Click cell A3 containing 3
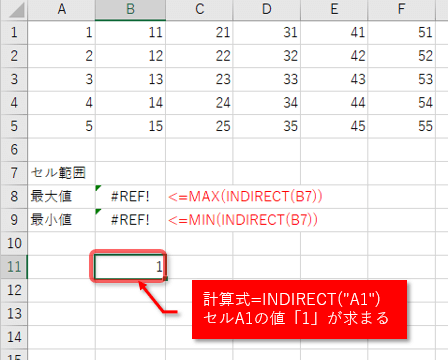This screenshot has height=360, width=448. point(61,79)
